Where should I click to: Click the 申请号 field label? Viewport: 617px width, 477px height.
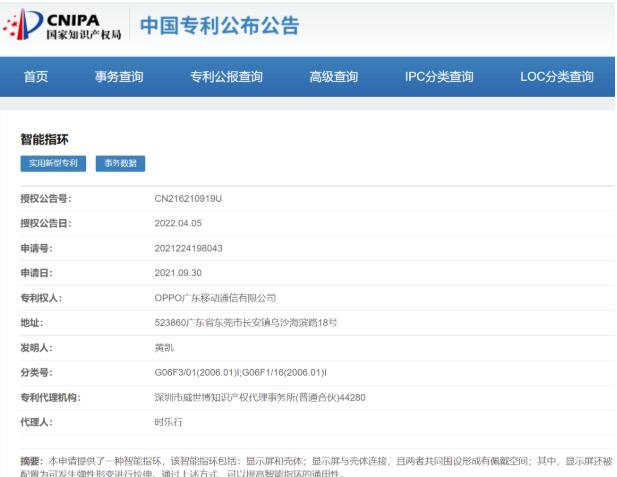click(x=36, y=248)
